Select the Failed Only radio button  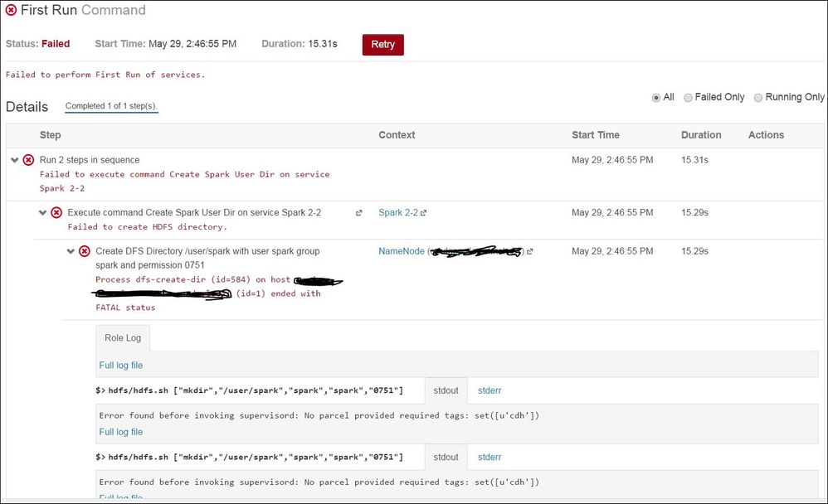689,97
